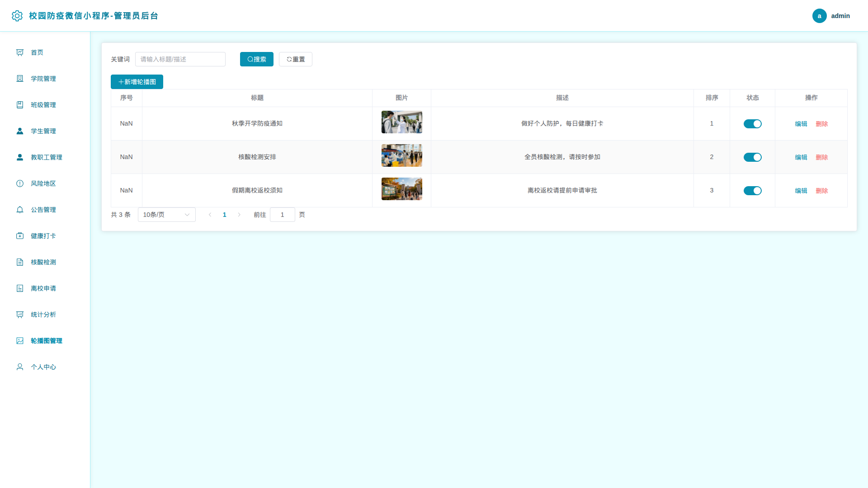Click title text 校园防疫微信小程序-管理员后台

[94, 16]
